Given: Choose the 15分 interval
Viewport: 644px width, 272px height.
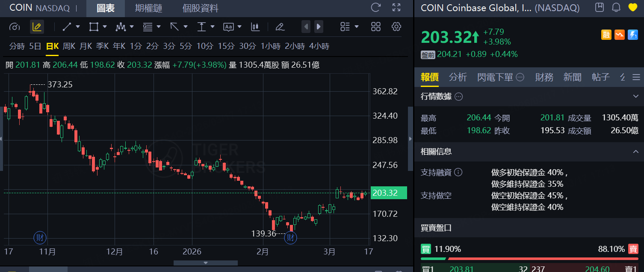Looking at the screenshot, I should 226,46.
